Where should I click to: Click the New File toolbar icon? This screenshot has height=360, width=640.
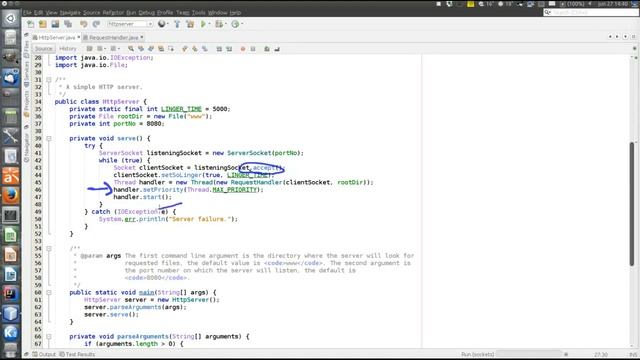(x=31, y=24)
